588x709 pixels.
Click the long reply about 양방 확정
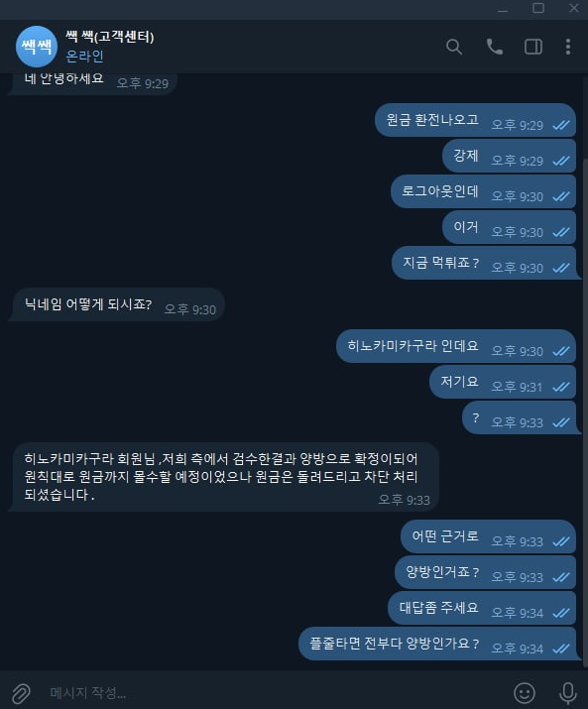point(224,477)
